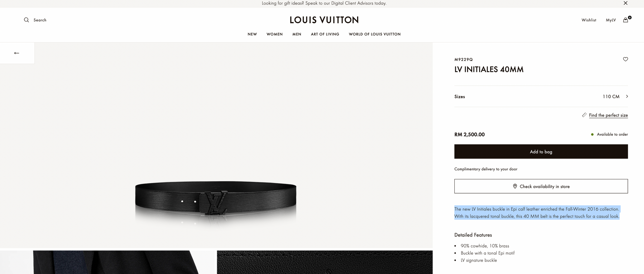Viewport: 644px width, 274px height.
Task: Dismiss the gift ideas banner
Action: point(625,3)
